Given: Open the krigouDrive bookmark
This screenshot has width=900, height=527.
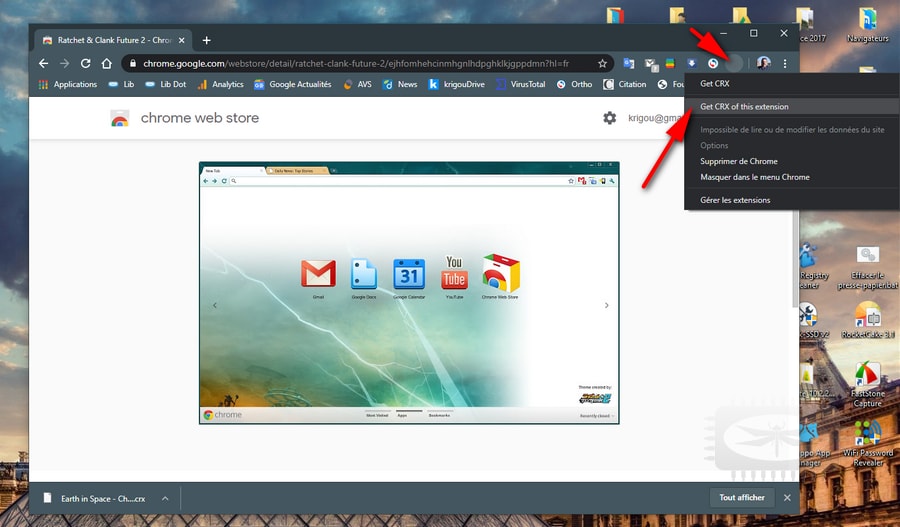Looking at the screenshot, I should (456, 84).
